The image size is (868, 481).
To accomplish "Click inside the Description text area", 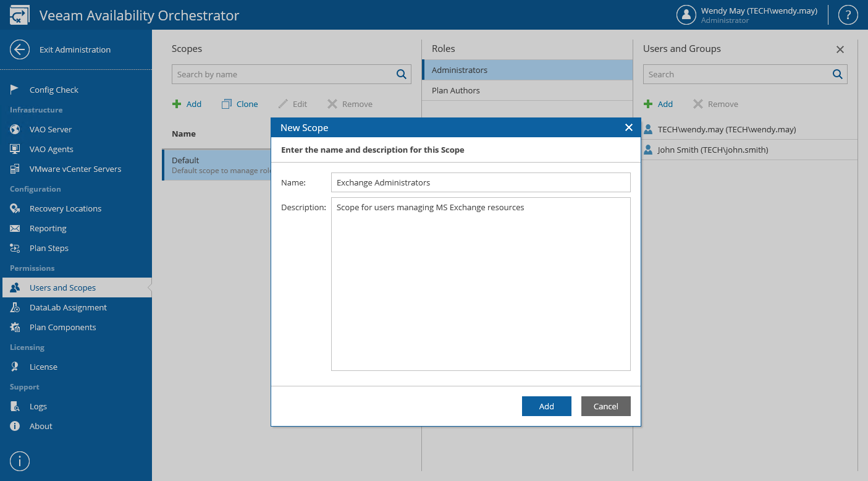I will coord(481,284).
